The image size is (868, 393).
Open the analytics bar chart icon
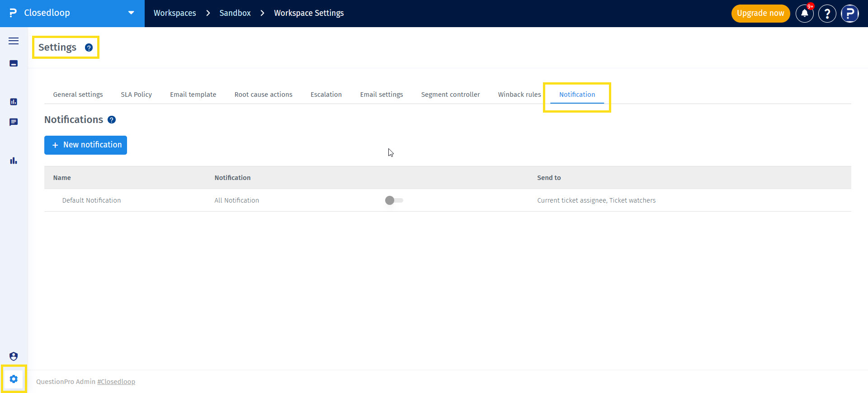pos(14,161)
